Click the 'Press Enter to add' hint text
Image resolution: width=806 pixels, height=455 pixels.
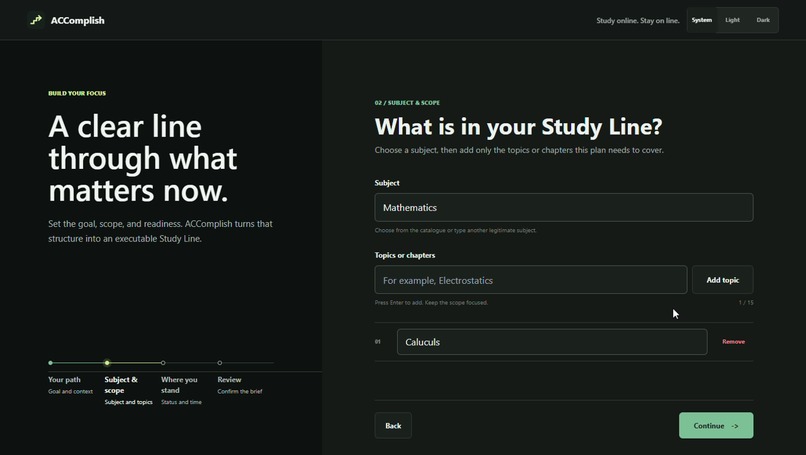pyautogui.click(x=431, y=303)
